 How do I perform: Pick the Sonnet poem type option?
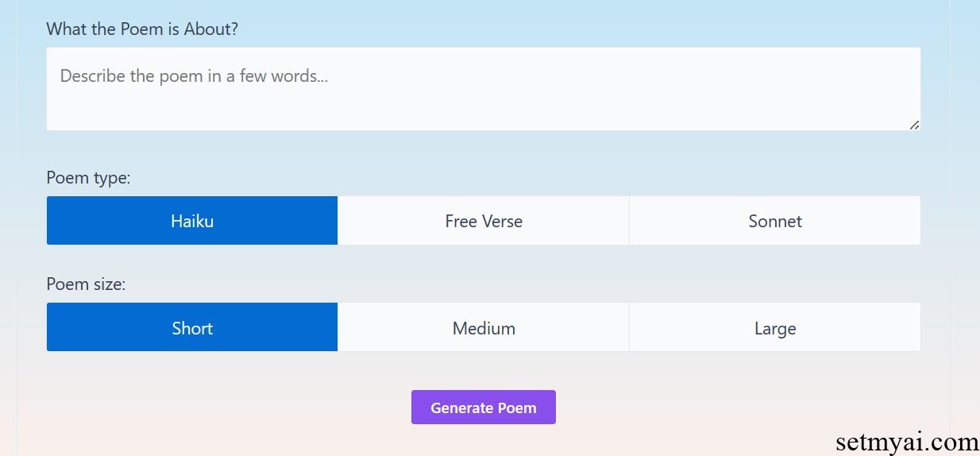point(775,221)
